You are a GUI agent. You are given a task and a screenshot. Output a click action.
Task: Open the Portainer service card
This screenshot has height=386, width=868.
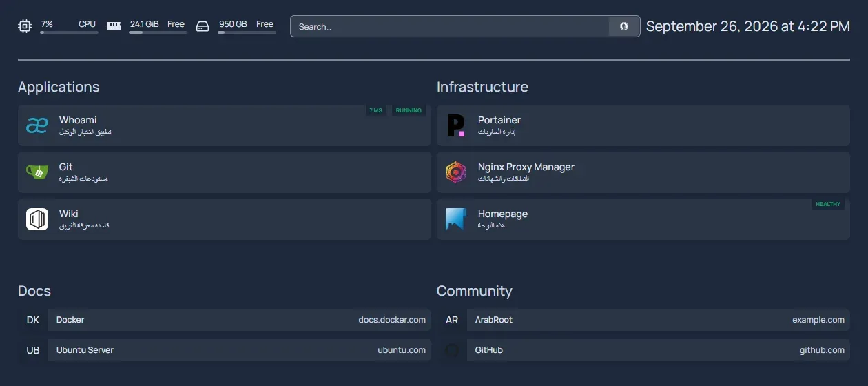click(643, 125)
